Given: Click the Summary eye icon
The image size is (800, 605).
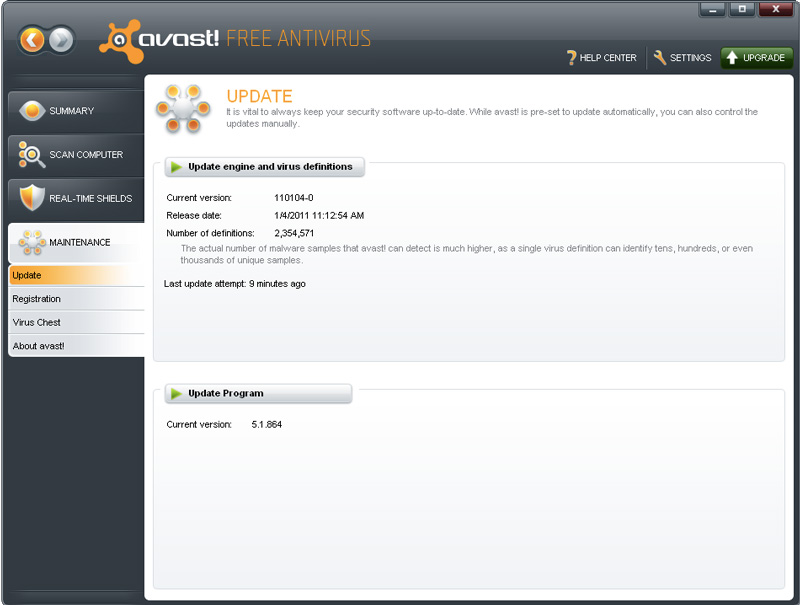Looking at the screenshot, I should 32,111.
